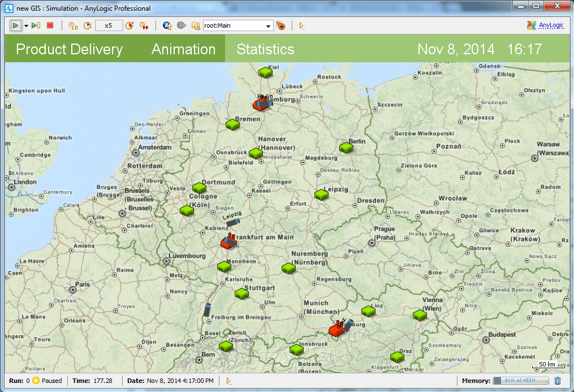
Task: Switch to the Animation tab
Action: pyautogui.click(x=183, y=49)
